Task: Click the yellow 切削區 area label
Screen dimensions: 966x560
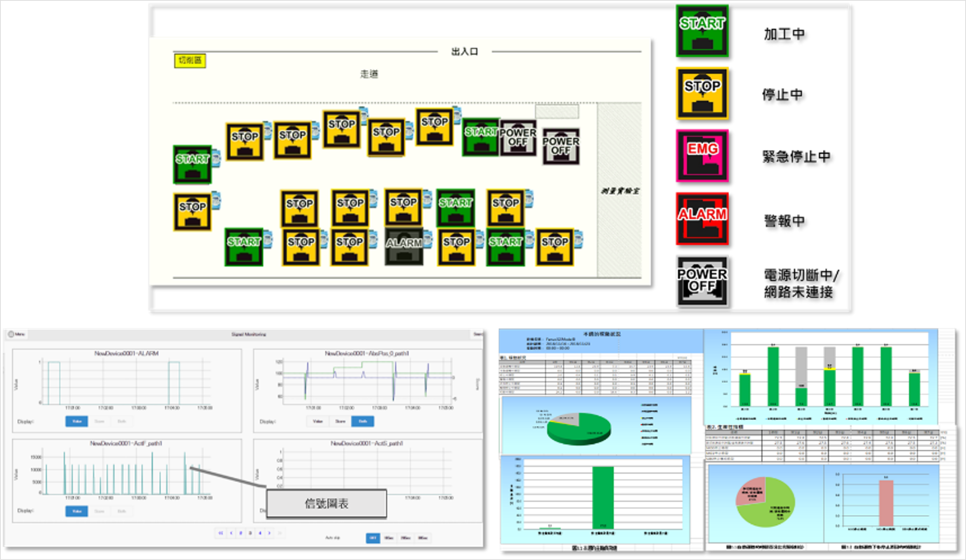Action: 190,60
